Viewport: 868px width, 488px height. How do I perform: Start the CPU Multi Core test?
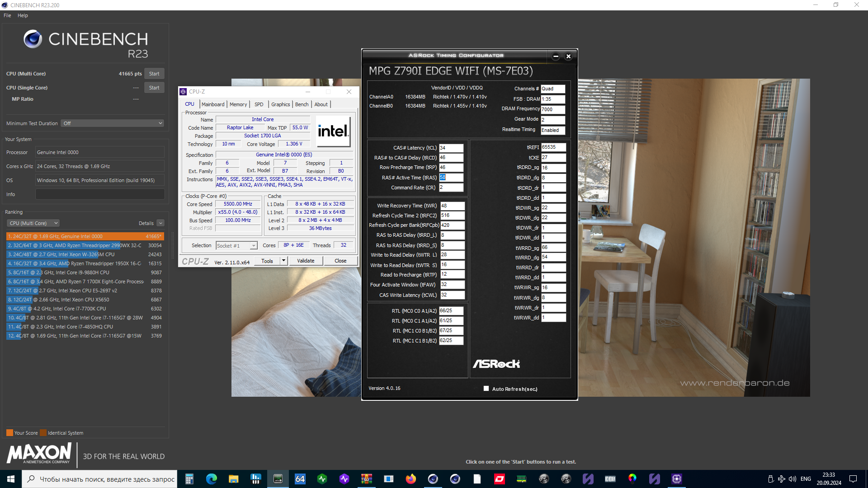coord(154,74)
